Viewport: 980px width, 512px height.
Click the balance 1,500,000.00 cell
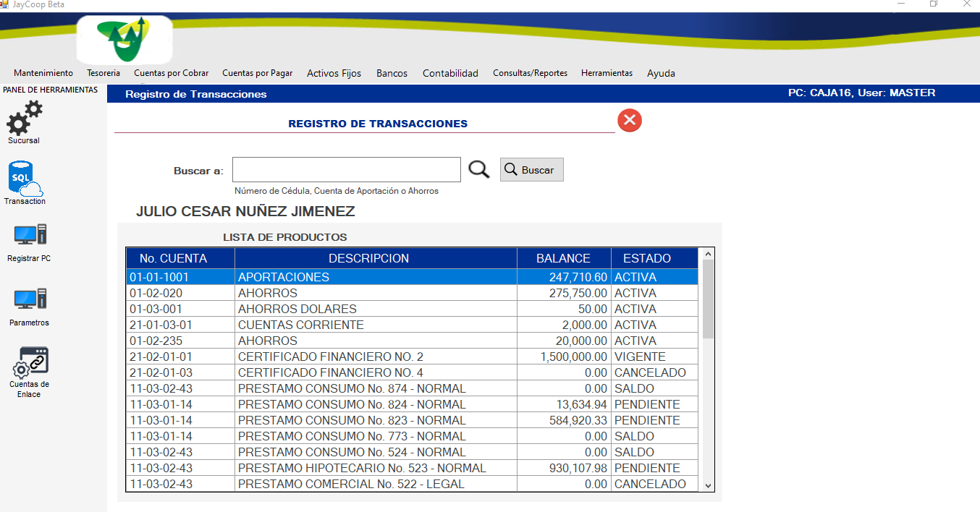[x=564, y=357]
